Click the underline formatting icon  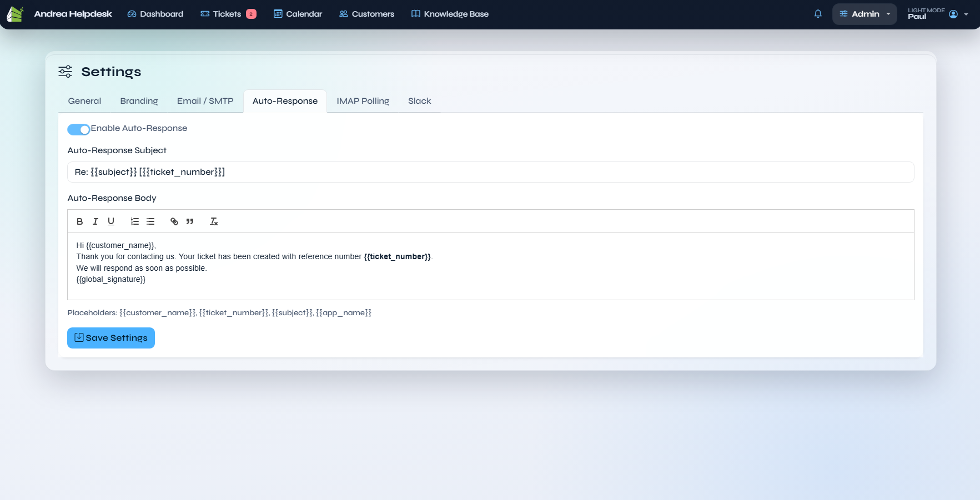tap(111, 221)
